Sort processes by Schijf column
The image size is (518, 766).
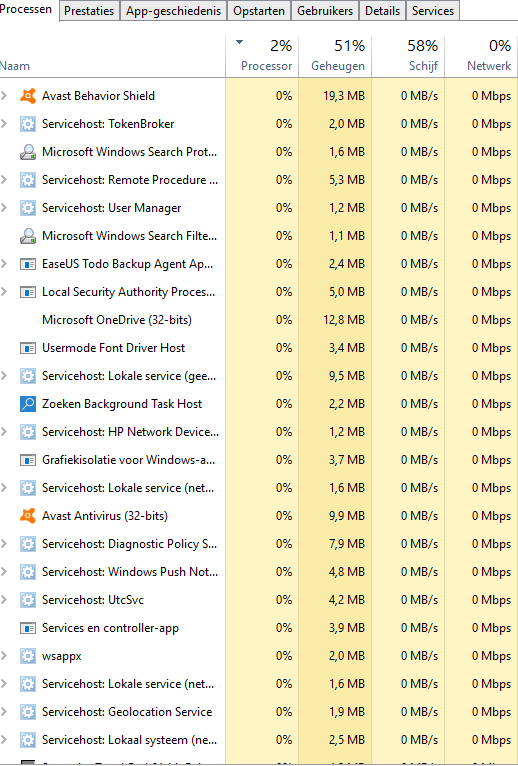tap(408, 57)
